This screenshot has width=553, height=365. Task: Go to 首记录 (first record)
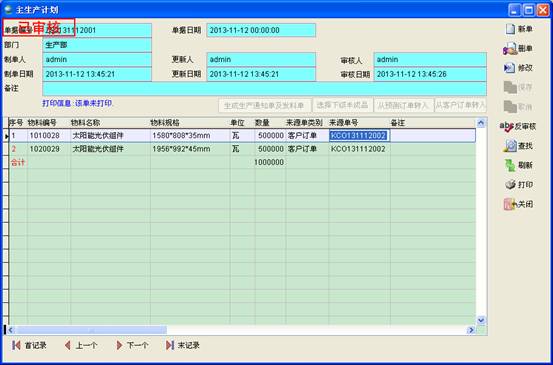pyautogui.click(x=29, y=345)
